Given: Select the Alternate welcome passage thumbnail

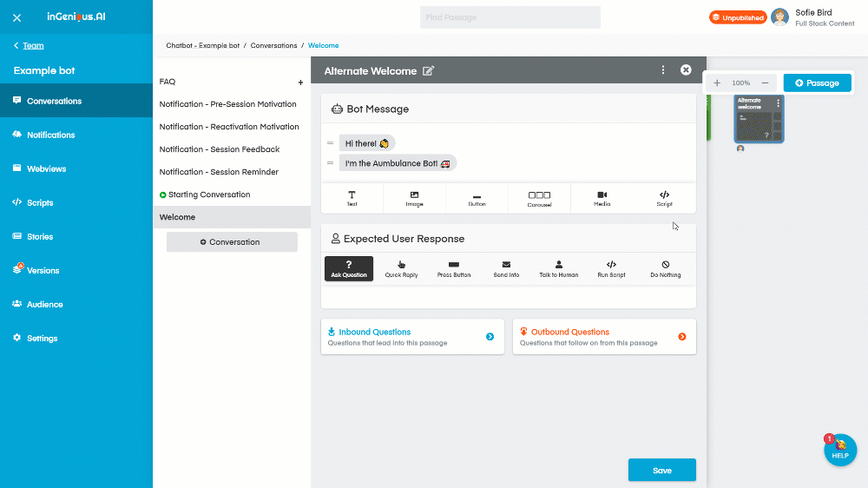Looking at the screenshot, I should (x=759, y=119).
